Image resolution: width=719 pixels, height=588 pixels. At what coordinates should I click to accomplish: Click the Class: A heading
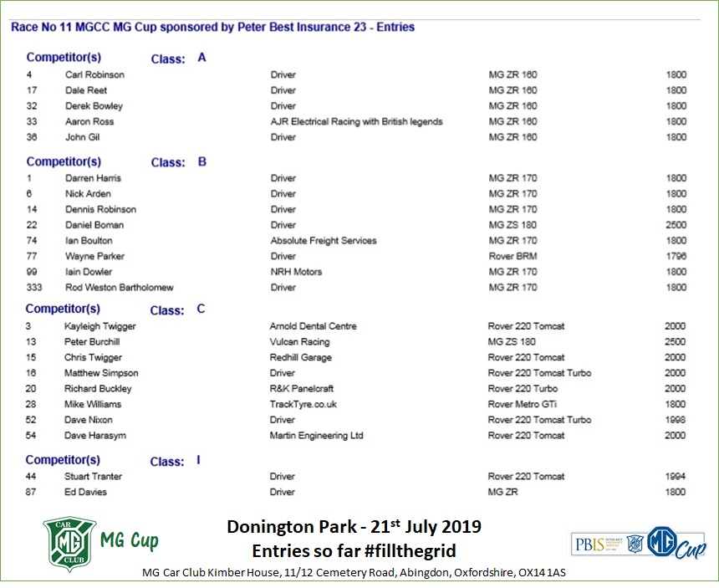tap(178, 59)
